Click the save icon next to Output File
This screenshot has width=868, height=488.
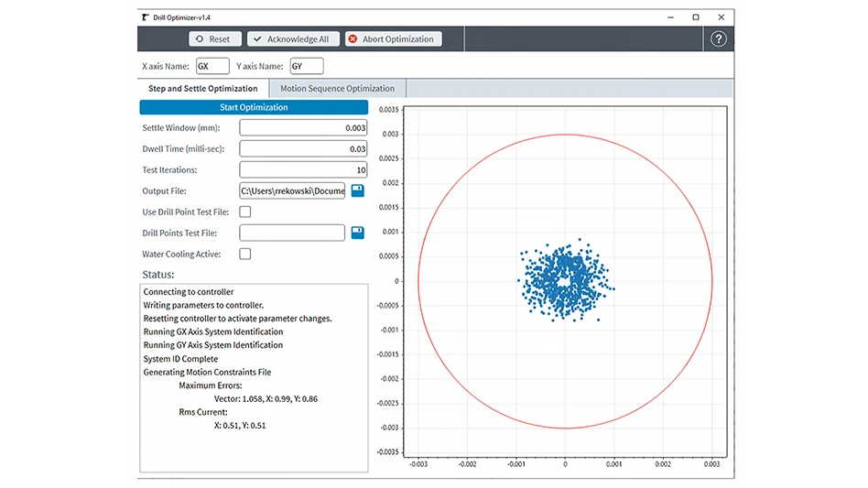357,190
